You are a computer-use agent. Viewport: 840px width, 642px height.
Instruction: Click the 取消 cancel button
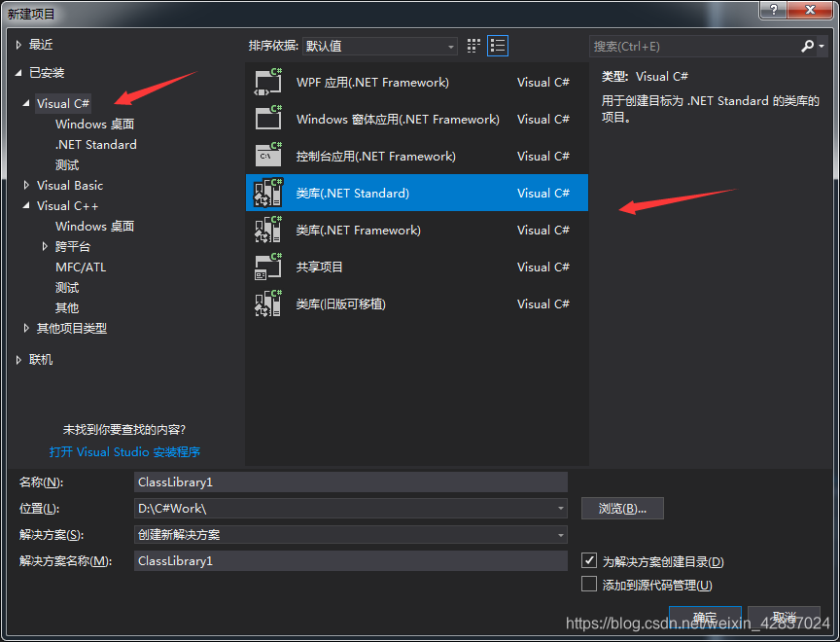click(784, 618)
